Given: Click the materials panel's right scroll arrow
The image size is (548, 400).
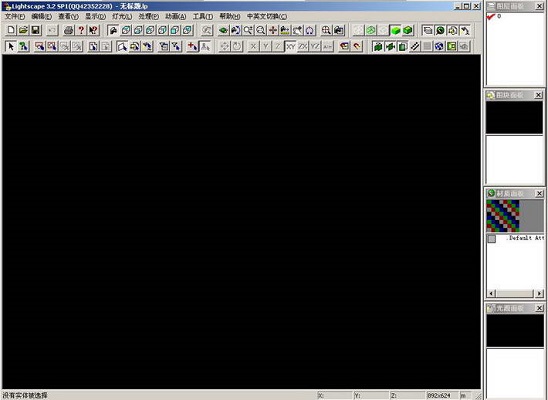Looking at the screenshot, I should click(x=540, y=293).
